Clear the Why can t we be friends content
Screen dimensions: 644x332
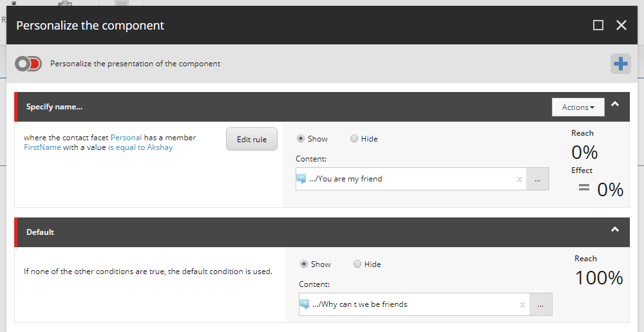click(x=522, y=305)
